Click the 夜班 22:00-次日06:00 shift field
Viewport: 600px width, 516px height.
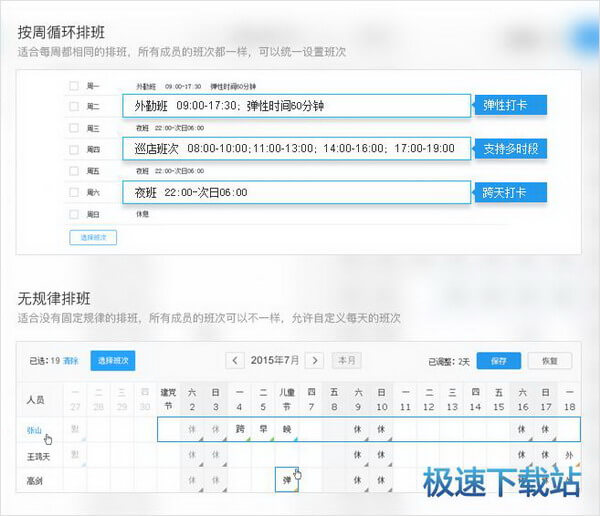(297, 192)
